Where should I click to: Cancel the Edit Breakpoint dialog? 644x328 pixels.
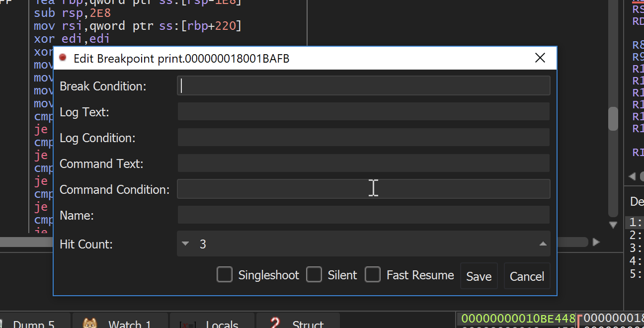point(527,276)
